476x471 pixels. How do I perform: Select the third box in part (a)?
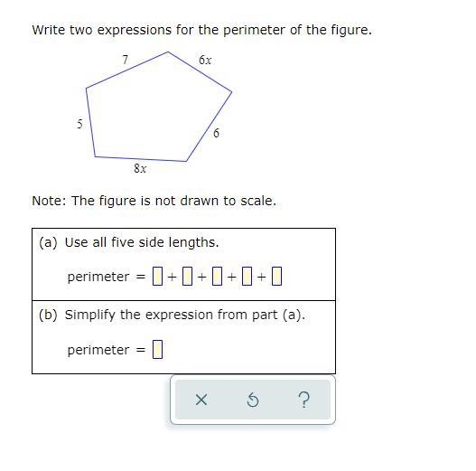[x=217, y=276]
